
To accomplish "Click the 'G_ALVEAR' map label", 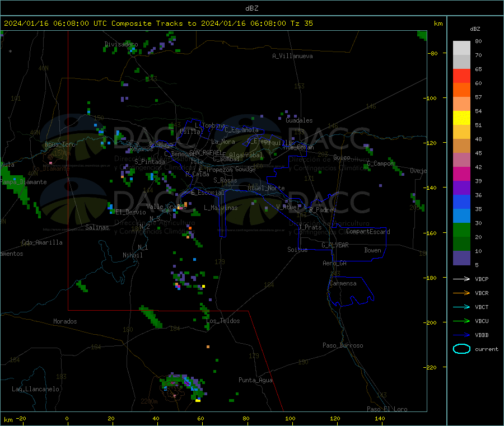I will [x=335, y=245].
